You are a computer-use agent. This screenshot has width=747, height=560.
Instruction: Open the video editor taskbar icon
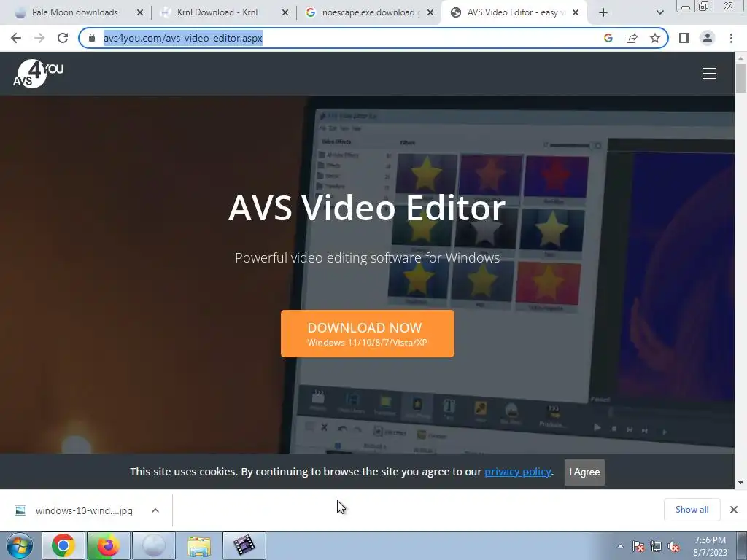pos(244,545)
